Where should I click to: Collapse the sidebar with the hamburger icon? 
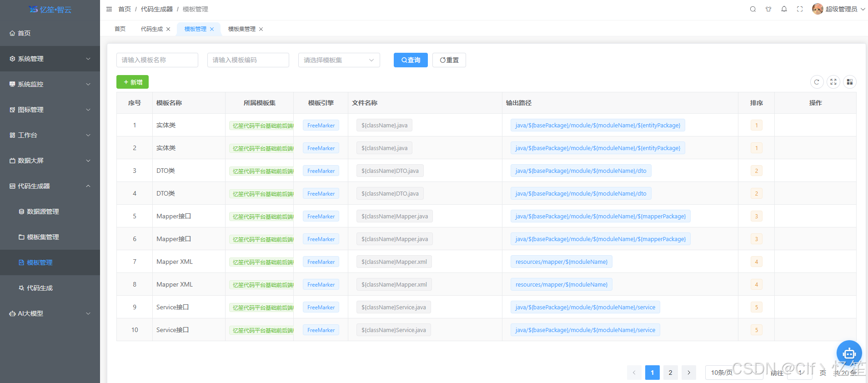click(x=109, y=9)
